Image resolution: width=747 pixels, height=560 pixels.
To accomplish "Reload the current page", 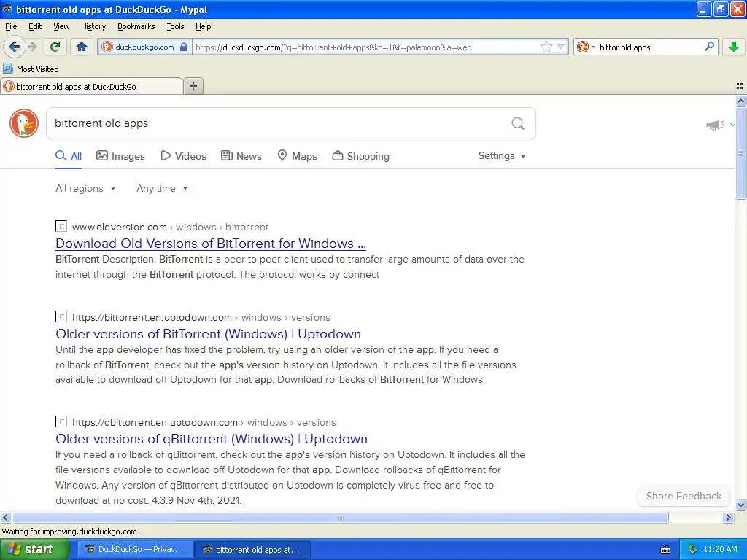I will click(x=55, y=47).
